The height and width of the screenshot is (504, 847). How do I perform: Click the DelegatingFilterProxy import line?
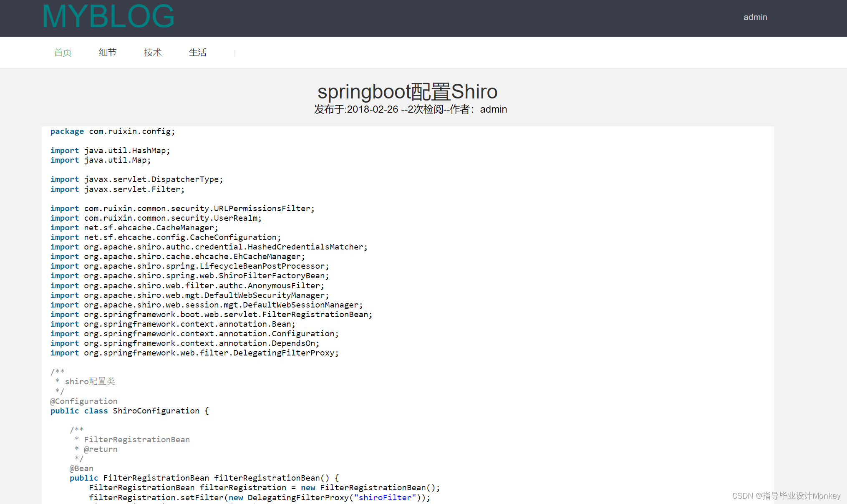pos(194,353)
